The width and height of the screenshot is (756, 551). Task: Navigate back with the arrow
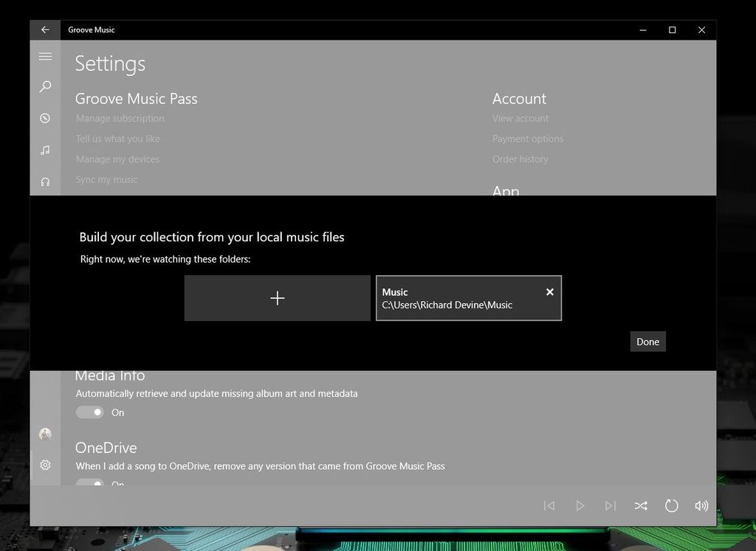point(45,30)
